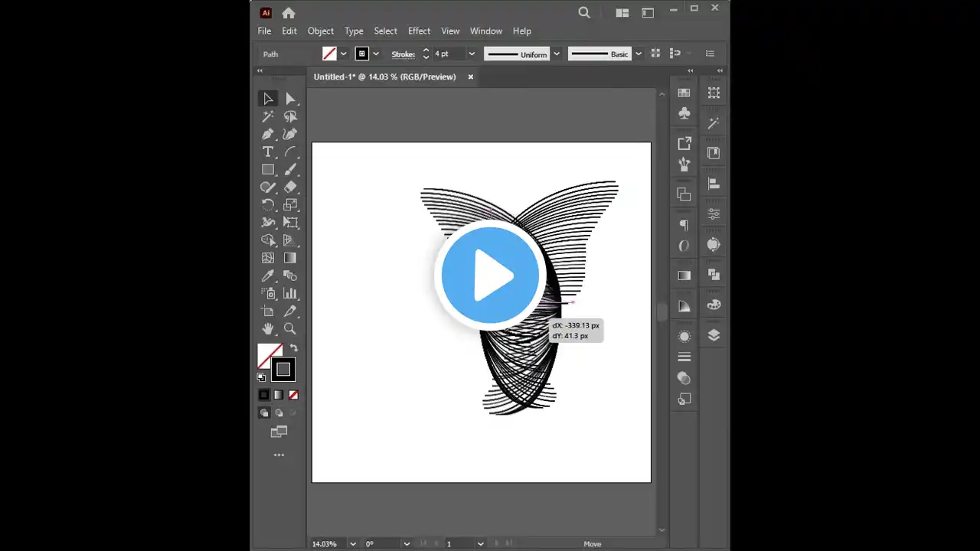Swap fill and stroke colors
This screenshot has width=980, height=551.
[294, 348]
